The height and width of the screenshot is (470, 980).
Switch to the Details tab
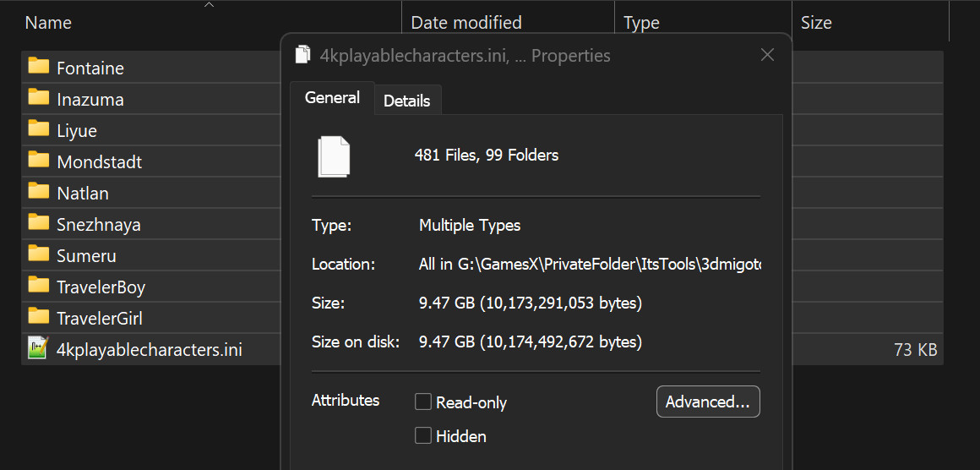(406, 101)
